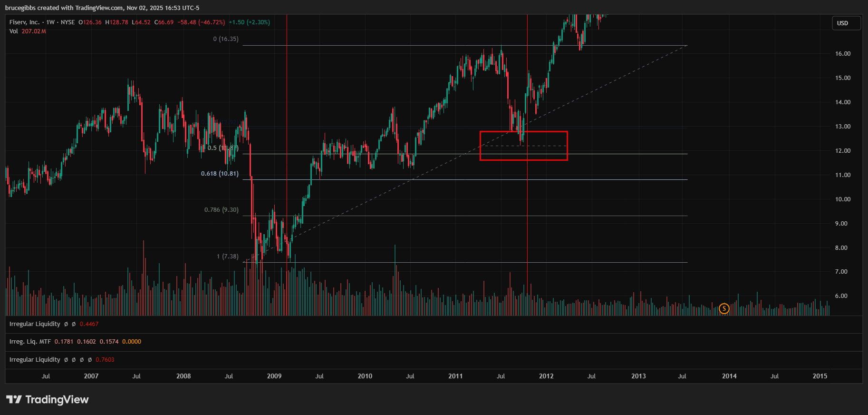The height and width of the screenshot is (415, 868).
Task: Click the 2012 label on time axis
Action: coord(546,376)
